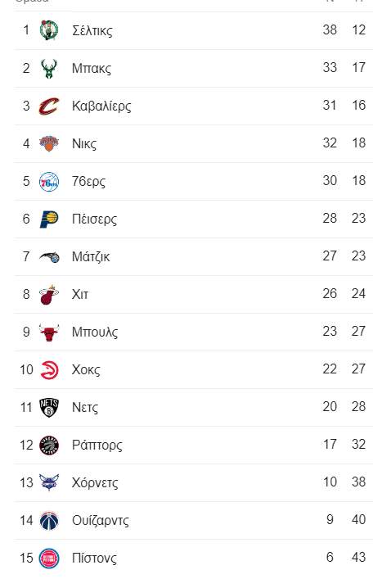Click the Pistons round logo
373x588 pixels.
coord(49,559)
